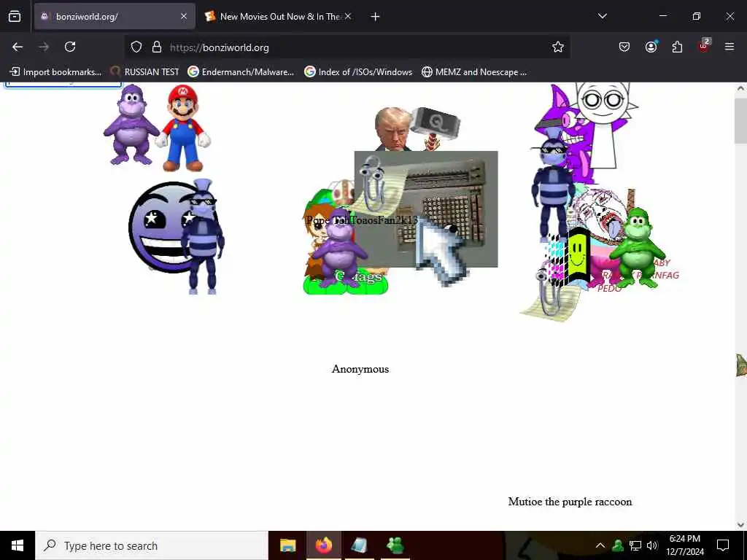Open File Explorer from the taskbar

[x=287, y=545]
